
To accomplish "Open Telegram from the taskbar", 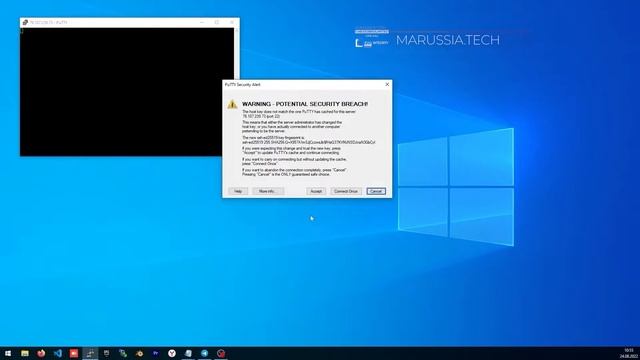I will [204, 353].
